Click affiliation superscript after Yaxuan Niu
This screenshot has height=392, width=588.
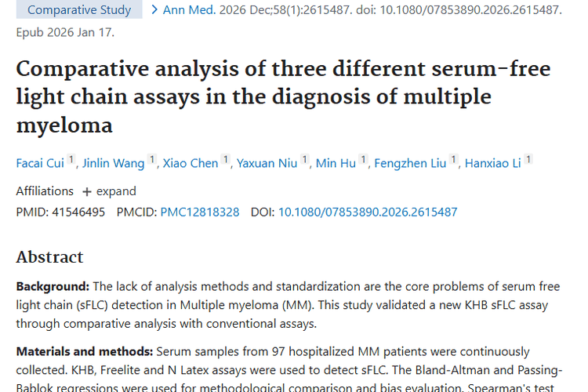pos(305,160)
